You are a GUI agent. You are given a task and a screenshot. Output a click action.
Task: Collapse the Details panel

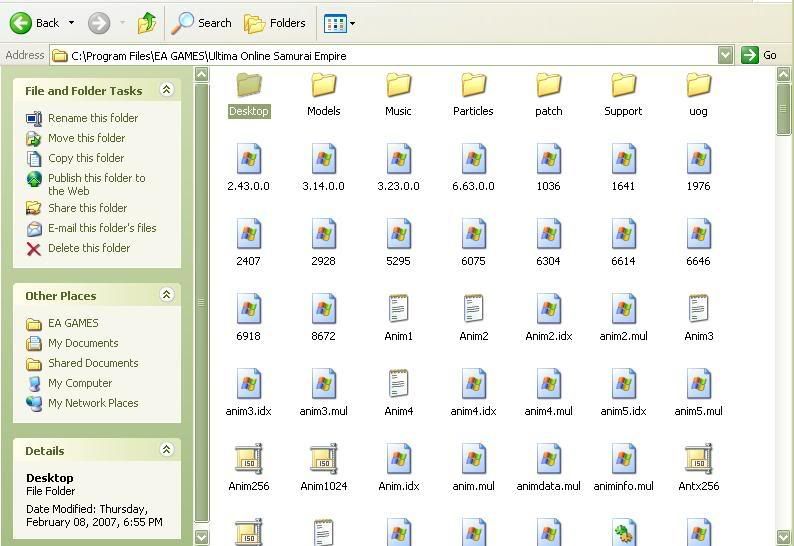(x=166, y=450)
